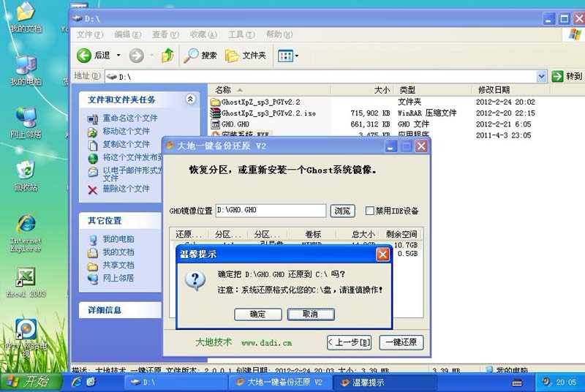Open the www.dadi.cm link

click(x=266, y=343)
